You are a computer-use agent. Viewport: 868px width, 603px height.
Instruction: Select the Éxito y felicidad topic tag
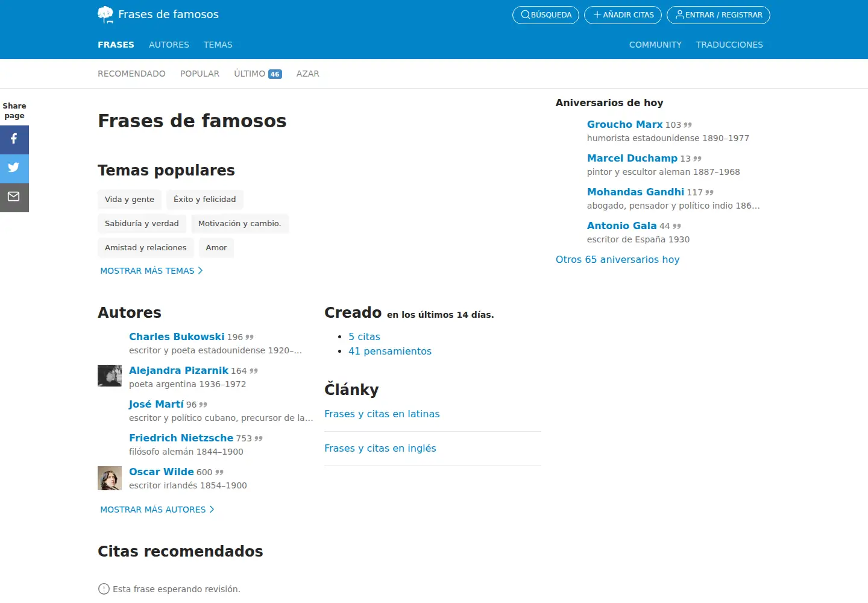pos(205,200)
